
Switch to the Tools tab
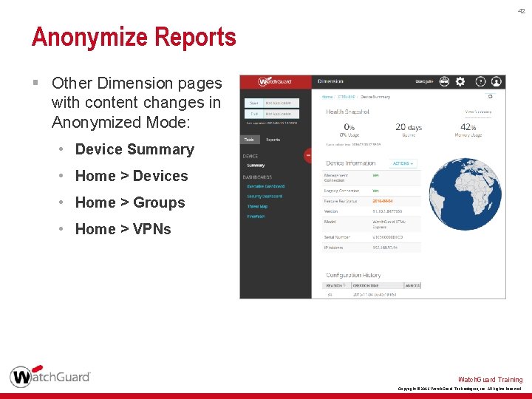250,140
